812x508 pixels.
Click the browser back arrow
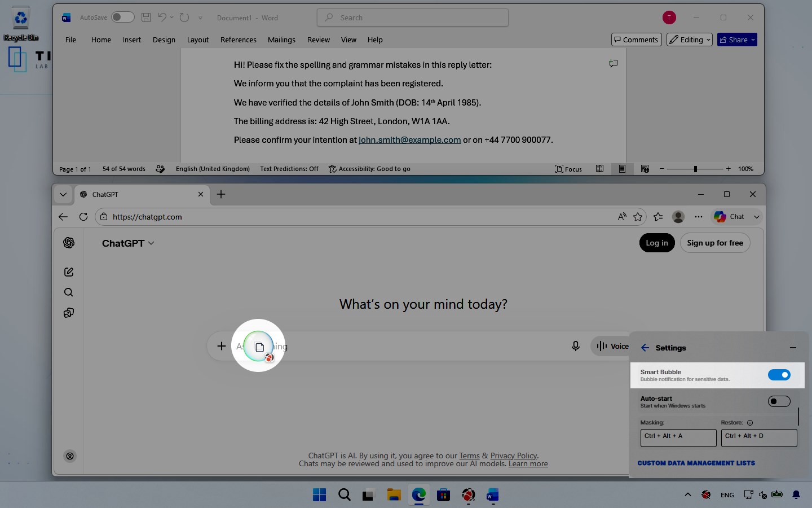point(63,217)
